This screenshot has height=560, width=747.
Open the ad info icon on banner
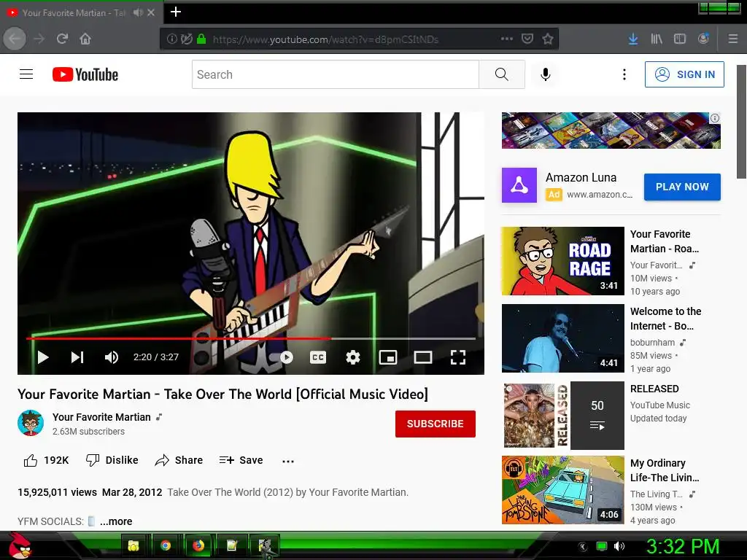[715, 118]
